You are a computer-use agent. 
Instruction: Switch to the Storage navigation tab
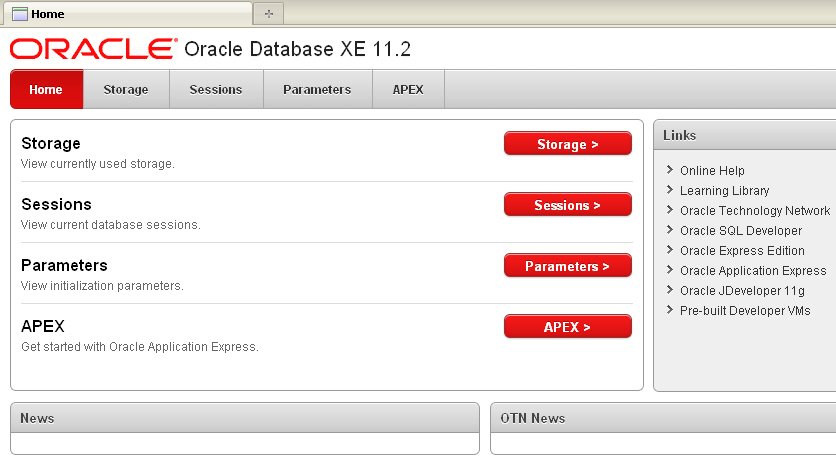point(126,90)
